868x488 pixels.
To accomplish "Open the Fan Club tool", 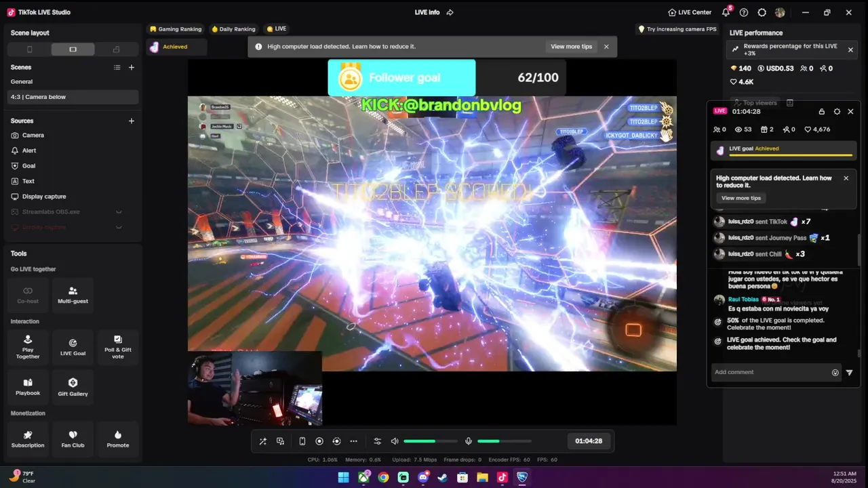I will tap(73, 439).
